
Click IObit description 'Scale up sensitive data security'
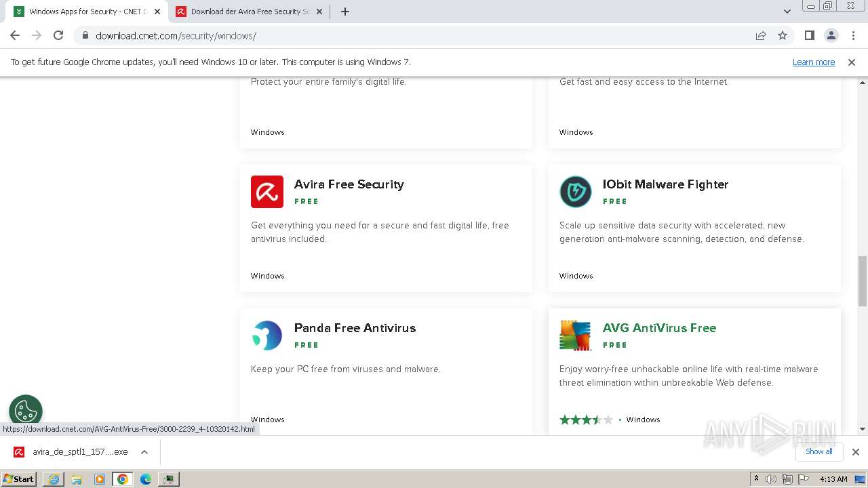(682, 232)
